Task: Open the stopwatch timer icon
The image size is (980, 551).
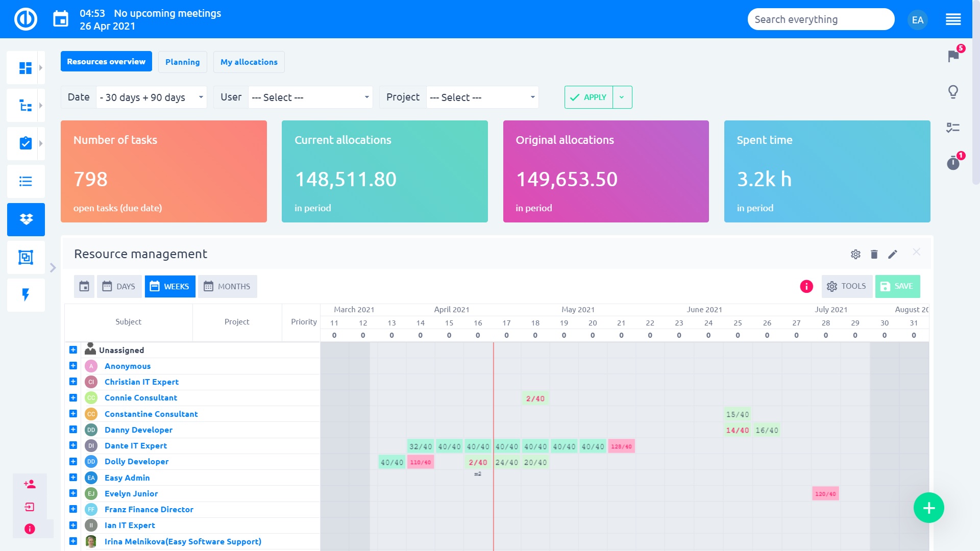Action: (953, 163)
